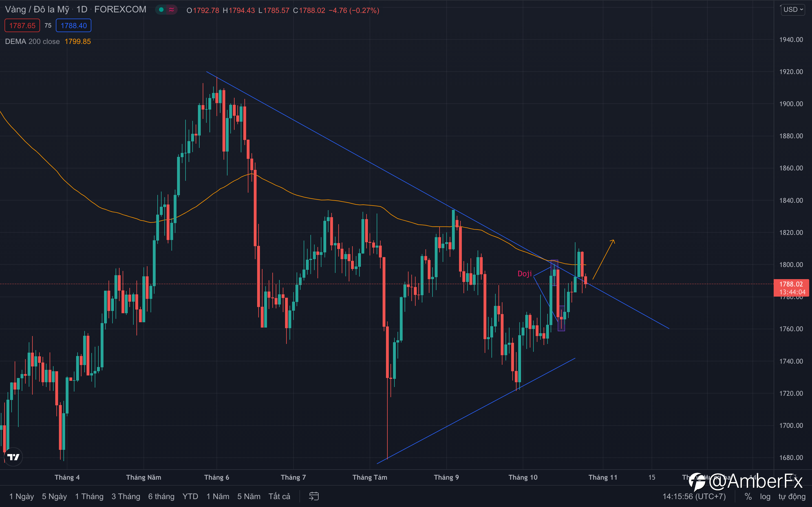This screenshot has height=507, width=812.
Task: Click the pink approximate-data indicator icon
Action: pos(171,10)
